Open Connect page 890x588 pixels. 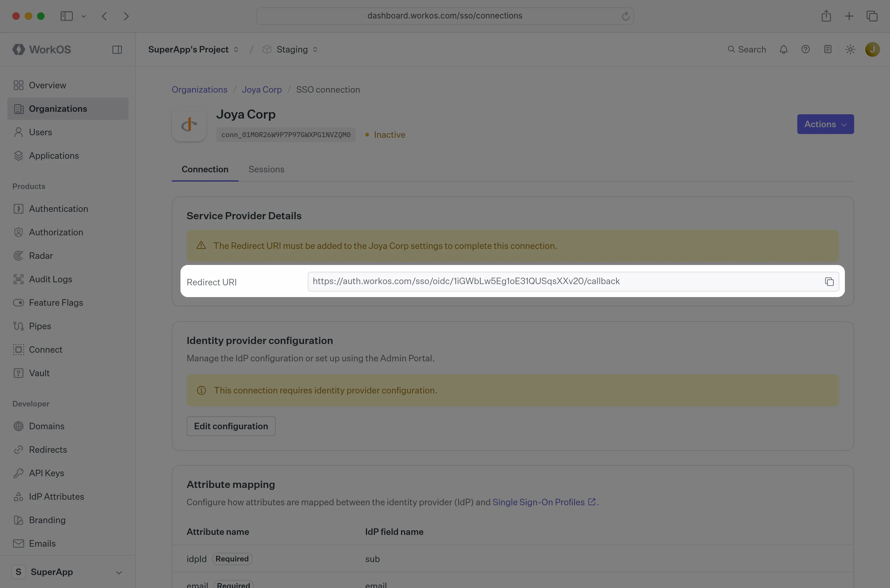68,350
